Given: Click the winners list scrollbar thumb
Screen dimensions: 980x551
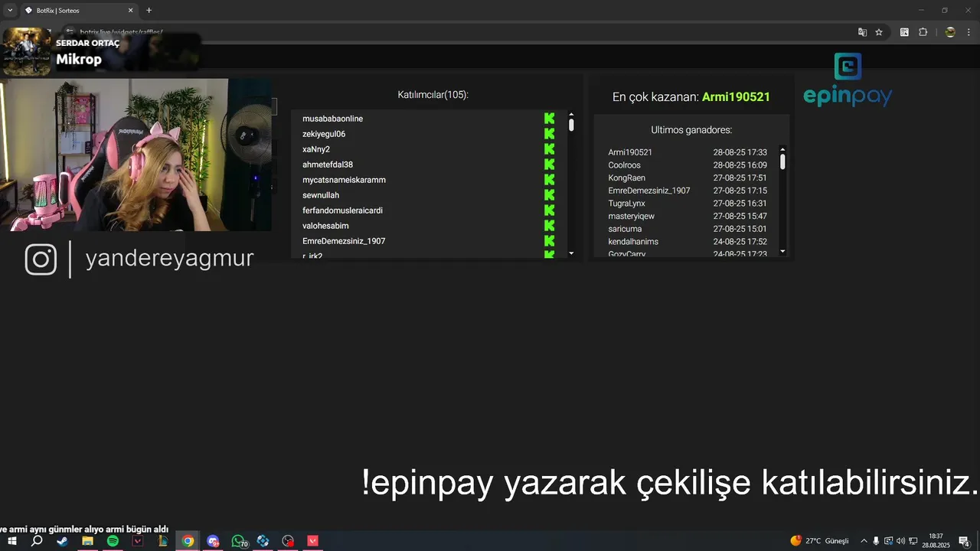Looking at the screenshot, I should coord(782,161).
